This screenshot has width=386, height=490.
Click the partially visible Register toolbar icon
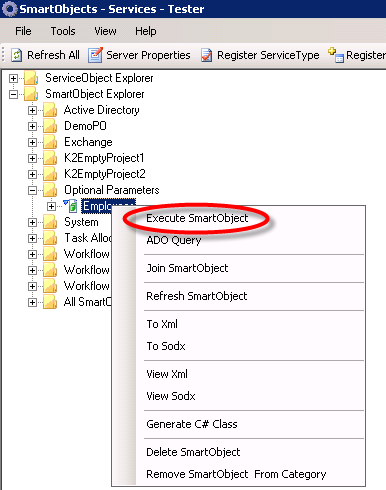click(336, 55)
